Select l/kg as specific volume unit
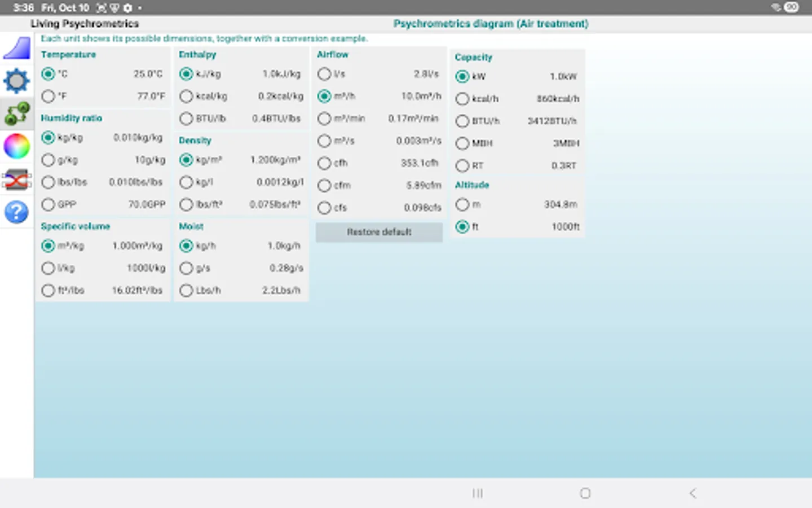Viewport: 812px width, 508px height. (x=48, y=268)
